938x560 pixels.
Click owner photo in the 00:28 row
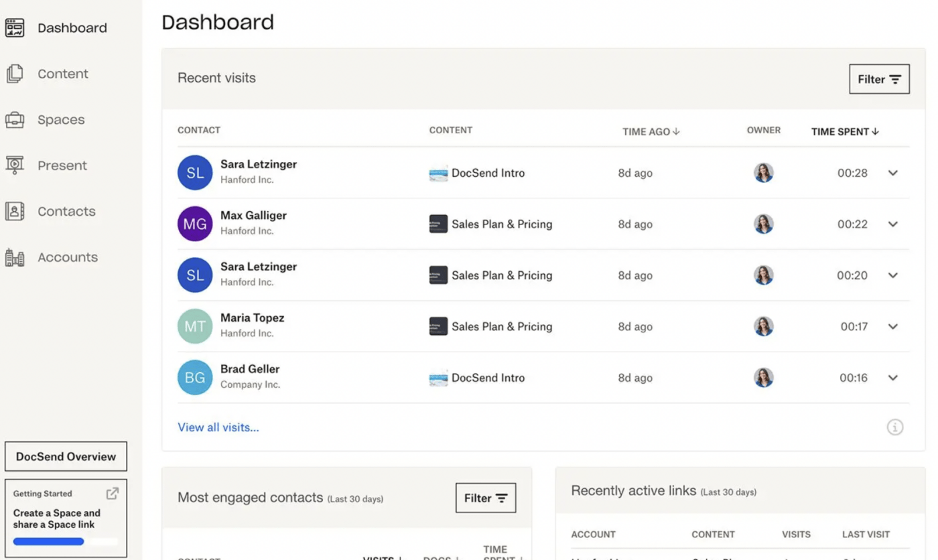(x=764, y=173)
